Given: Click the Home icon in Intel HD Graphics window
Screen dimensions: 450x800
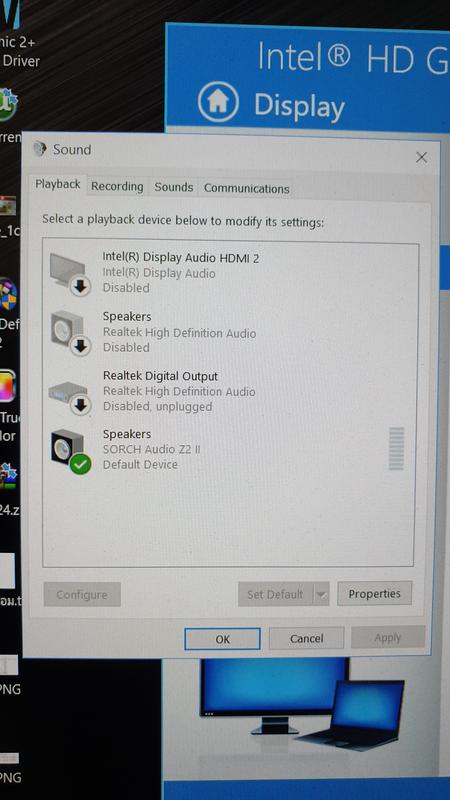Looking at the screenshot, I should click(218, 102).
